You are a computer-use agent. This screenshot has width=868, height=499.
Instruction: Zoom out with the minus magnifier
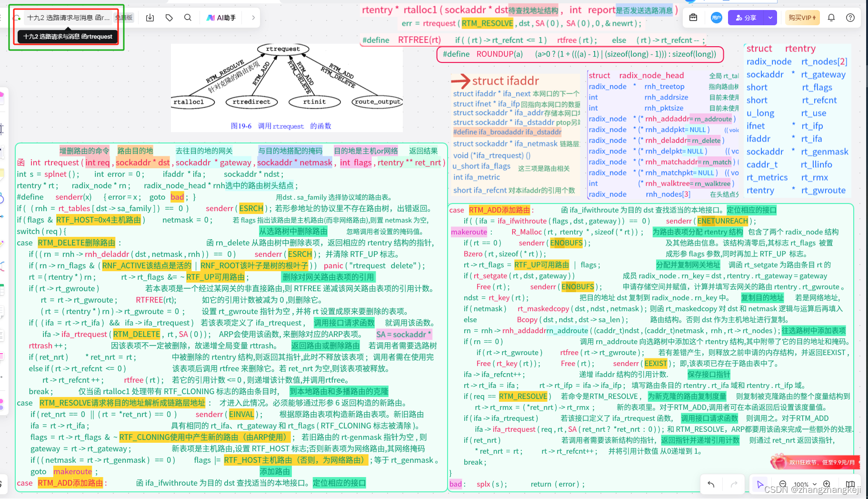tap(782, 484)
